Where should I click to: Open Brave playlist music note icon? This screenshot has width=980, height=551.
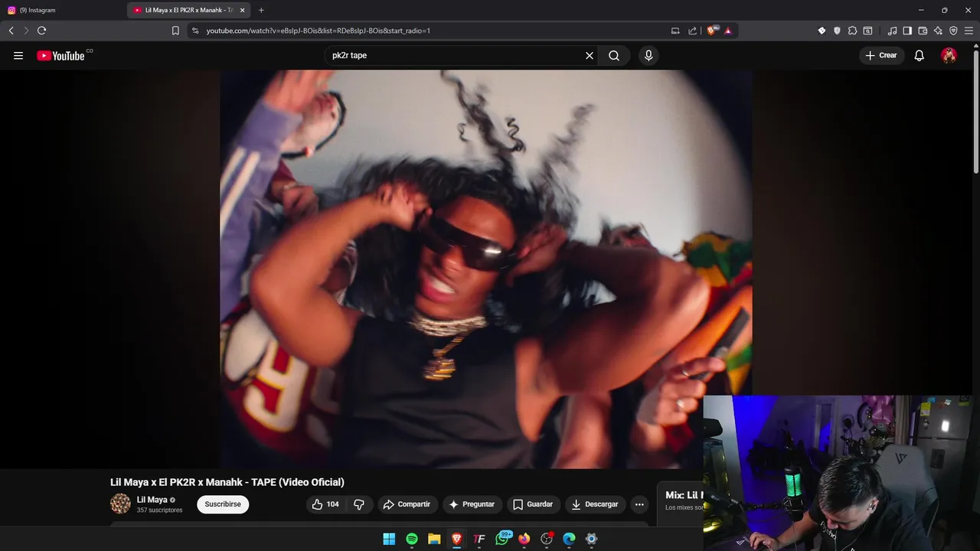point(892,31)
